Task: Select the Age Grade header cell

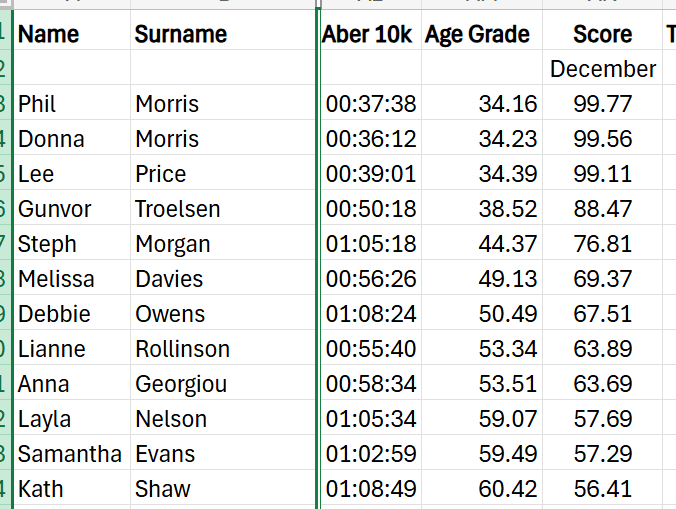Action: point(478,34)
